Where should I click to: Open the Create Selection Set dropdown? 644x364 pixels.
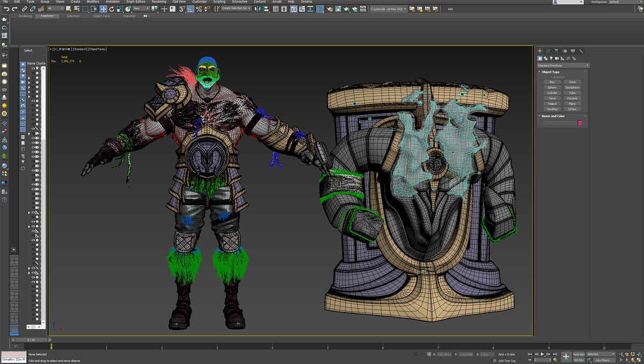(x=236, y=9)
